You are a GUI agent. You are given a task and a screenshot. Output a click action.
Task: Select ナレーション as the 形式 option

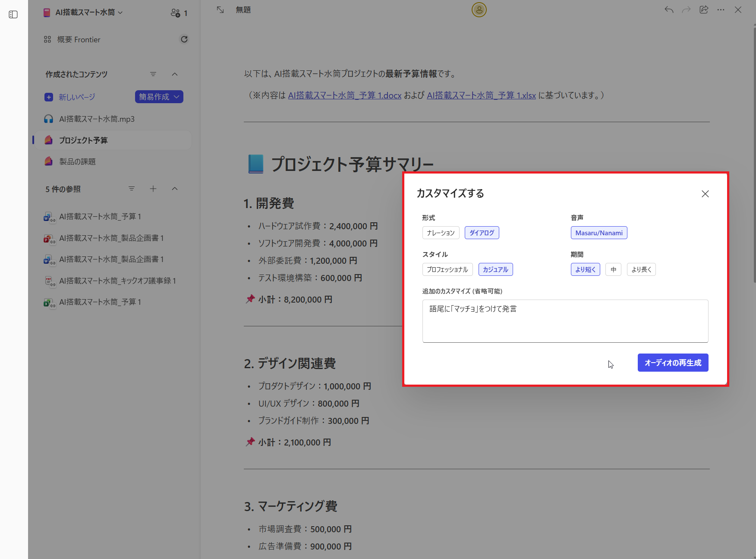(x=441, y=232)
